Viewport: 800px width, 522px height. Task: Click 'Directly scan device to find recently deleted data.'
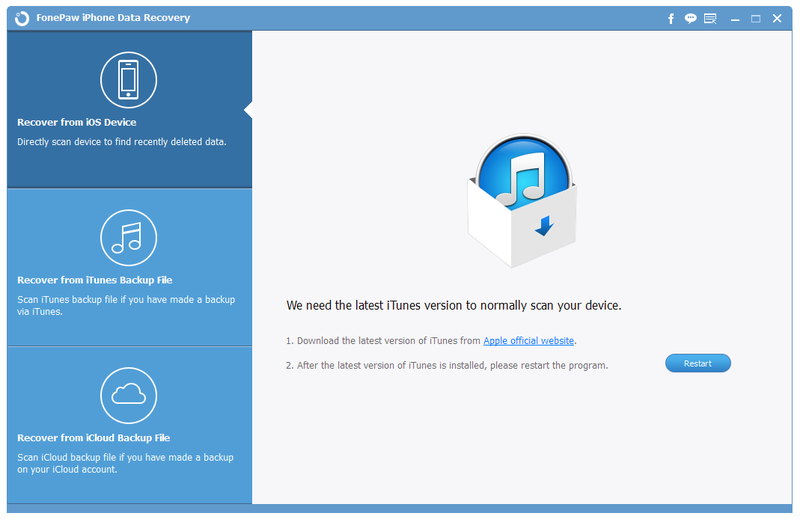[121, 142]
